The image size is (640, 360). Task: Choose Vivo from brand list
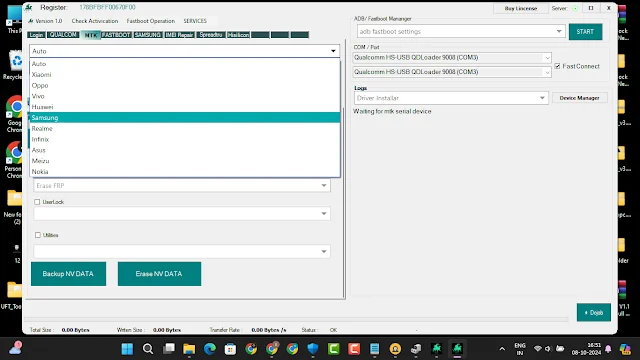[184, 96]
